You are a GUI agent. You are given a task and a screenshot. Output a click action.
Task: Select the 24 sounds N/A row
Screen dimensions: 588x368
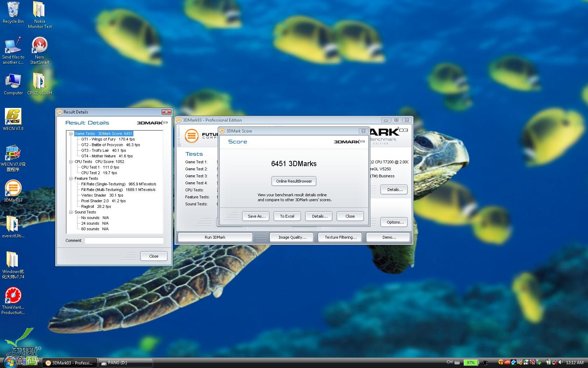tap(95, 223)
